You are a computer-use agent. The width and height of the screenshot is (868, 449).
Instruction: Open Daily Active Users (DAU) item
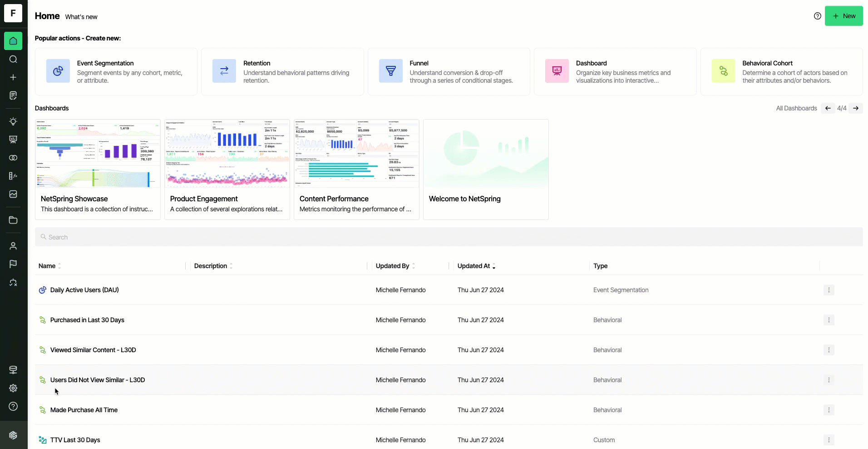(84, 290)
